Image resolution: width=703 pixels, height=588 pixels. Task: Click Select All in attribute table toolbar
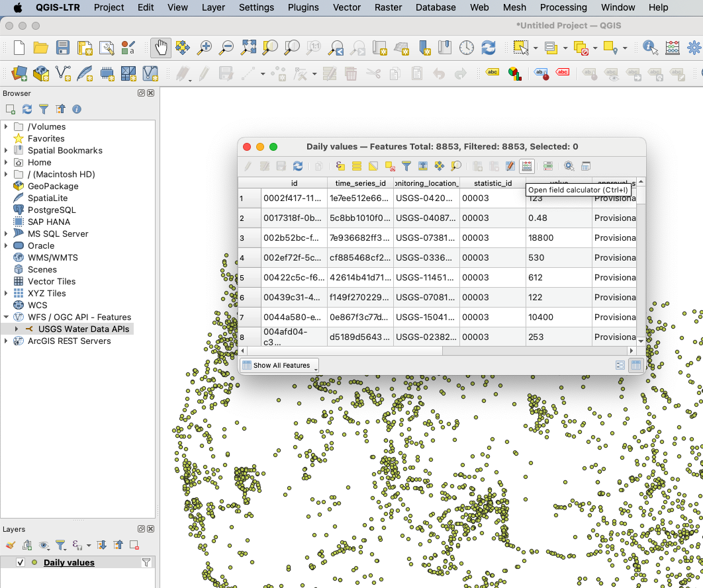tap(357, 166)
